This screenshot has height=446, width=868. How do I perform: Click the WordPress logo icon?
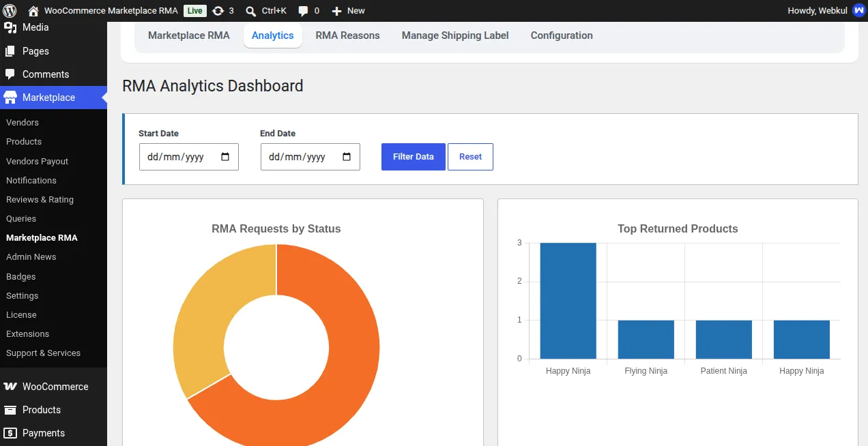10,11
